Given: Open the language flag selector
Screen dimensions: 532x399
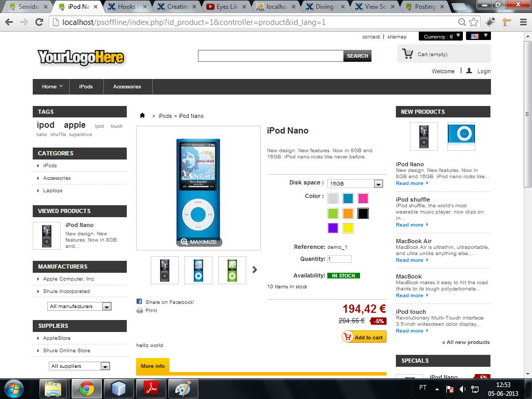Looking at the screenshot, I should (478, 36).
